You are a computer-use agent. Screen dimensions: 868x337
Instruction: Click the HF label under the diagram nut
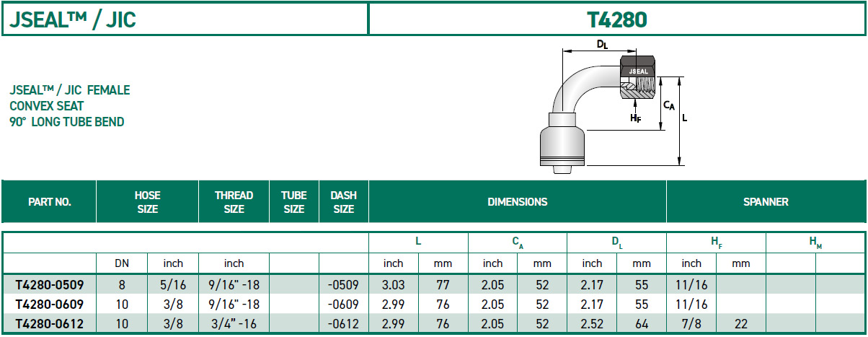635,118
